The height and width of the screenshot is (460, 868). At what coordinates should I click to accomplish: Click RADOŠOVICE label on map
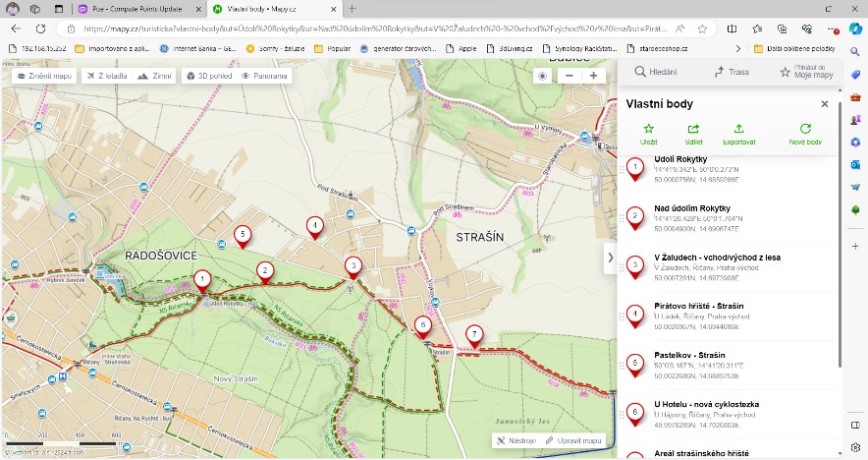click(161, 256)
